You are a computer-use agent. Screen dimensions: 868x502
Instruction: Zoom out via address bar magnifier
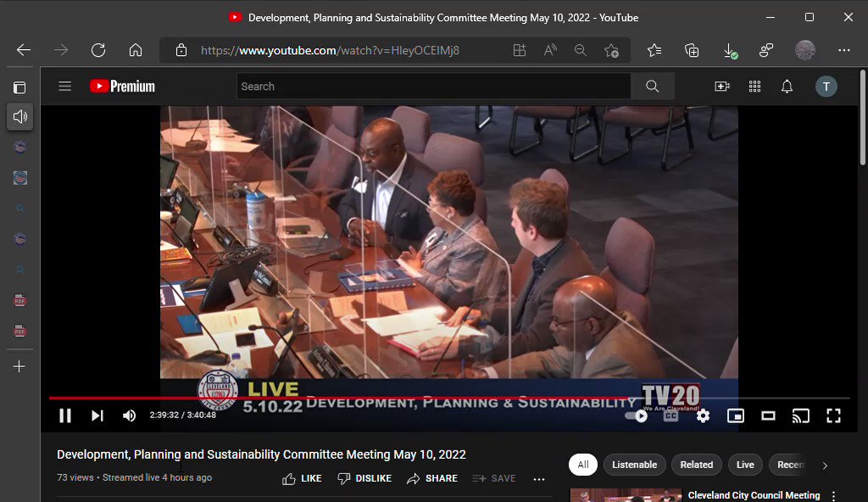tap(580, 50)
